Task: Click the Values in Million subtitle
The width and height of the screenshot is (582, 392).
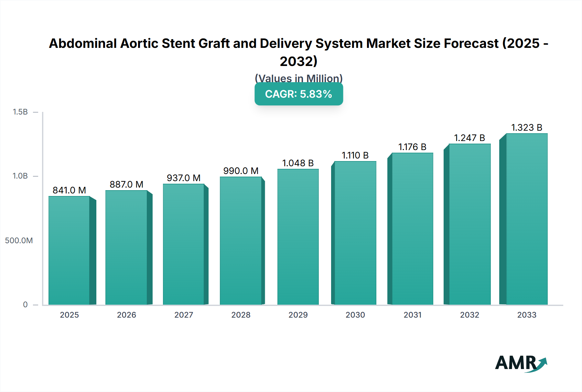Action: click(298, 78)
